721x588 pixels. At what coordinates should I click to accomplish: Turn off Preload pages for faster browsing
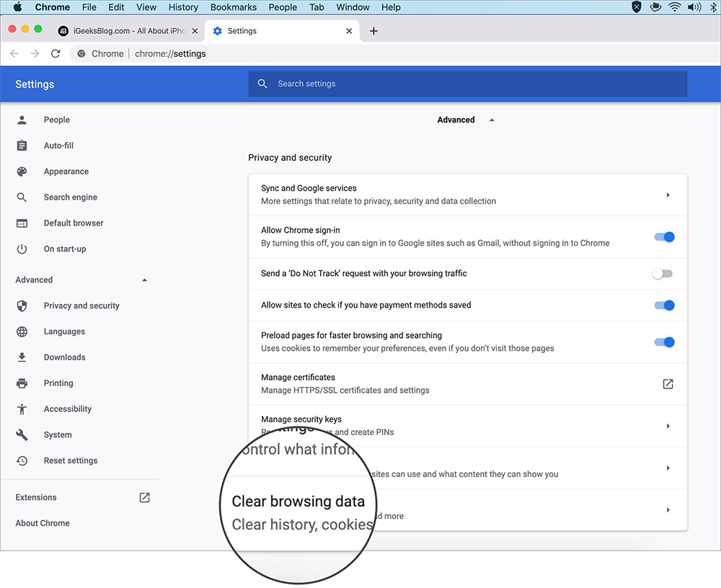664,342
